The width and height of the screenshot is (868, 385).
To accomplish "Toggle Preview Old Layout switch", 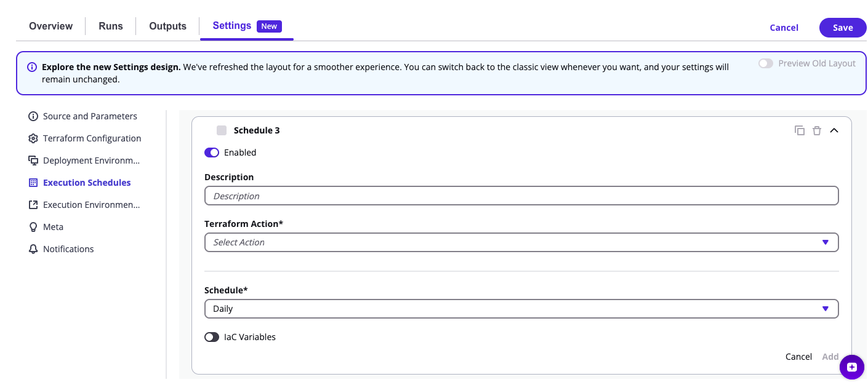I will pyautogui.click(x=766, y=63).
